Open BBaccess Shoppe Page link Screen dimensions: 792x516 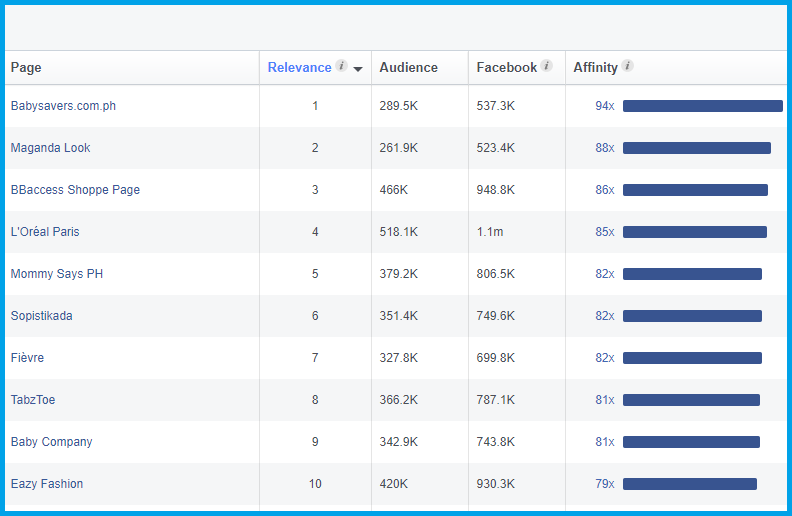75,190
